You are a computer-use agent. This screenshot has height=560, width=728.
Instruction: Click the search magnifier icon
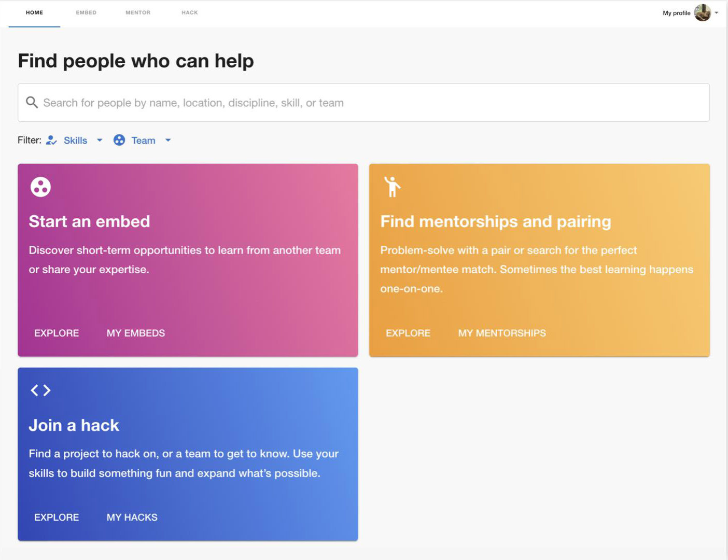[32, 103]
